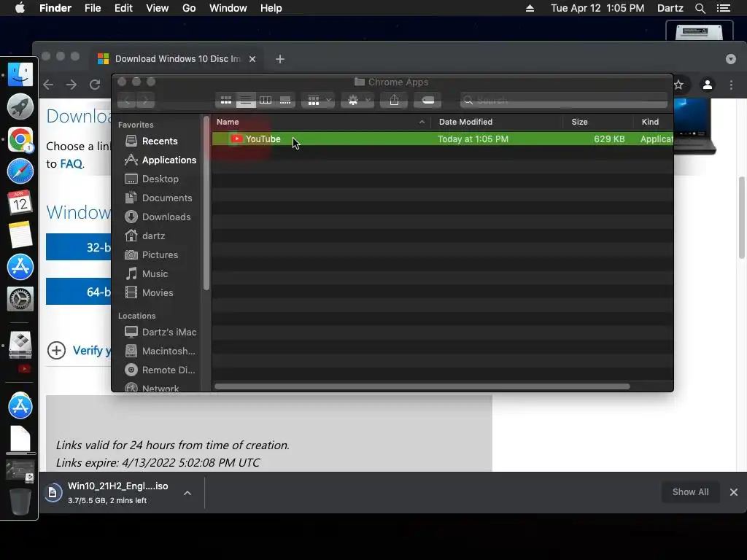Expand Win10 ISO download options arrow
Image resolution: width=747 pixels, height=560 pixels.
[x=187, y=493]
